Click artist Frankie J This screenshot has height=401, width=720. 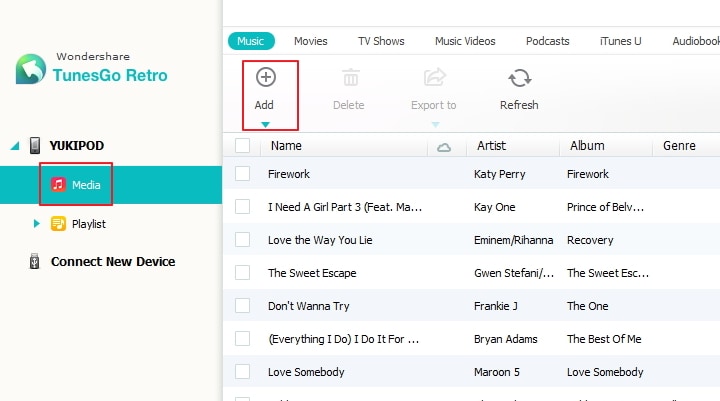click(x=495, y=306)
